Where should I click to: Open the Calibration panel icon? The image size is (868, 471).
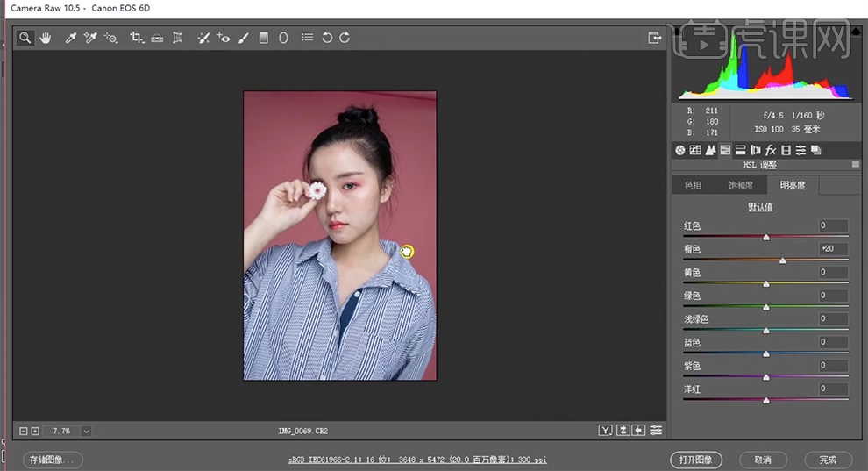(x=786, y=150)
